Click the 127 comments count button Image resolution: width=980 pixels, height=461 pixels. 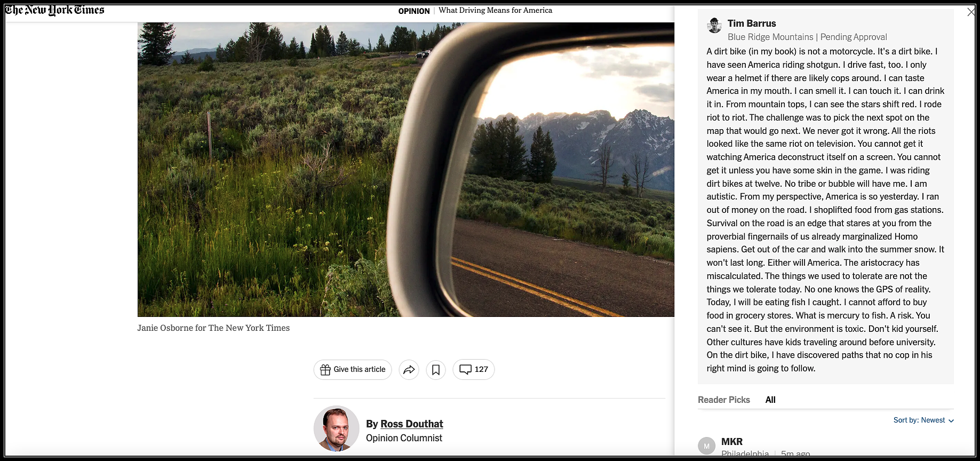[474, 370]
